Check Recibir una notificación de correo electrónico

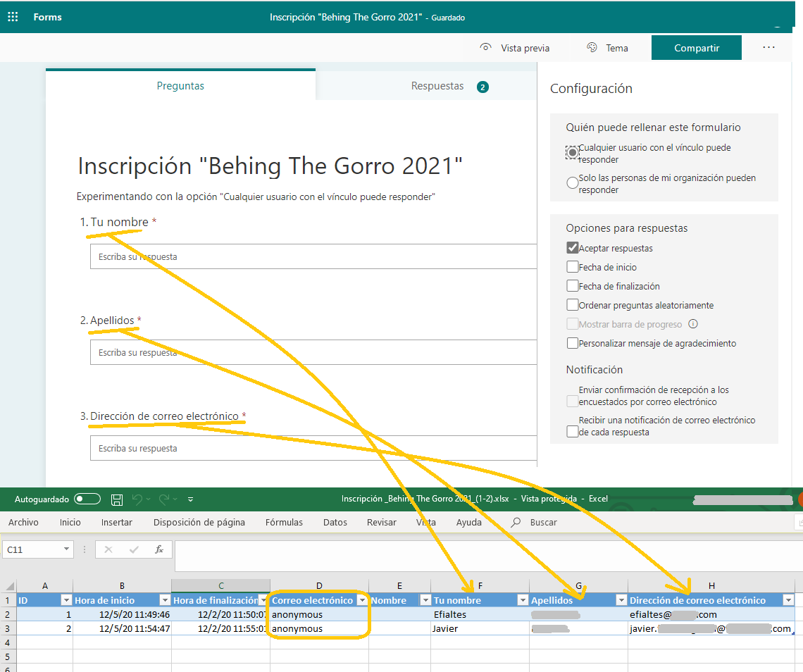[573, 432]
